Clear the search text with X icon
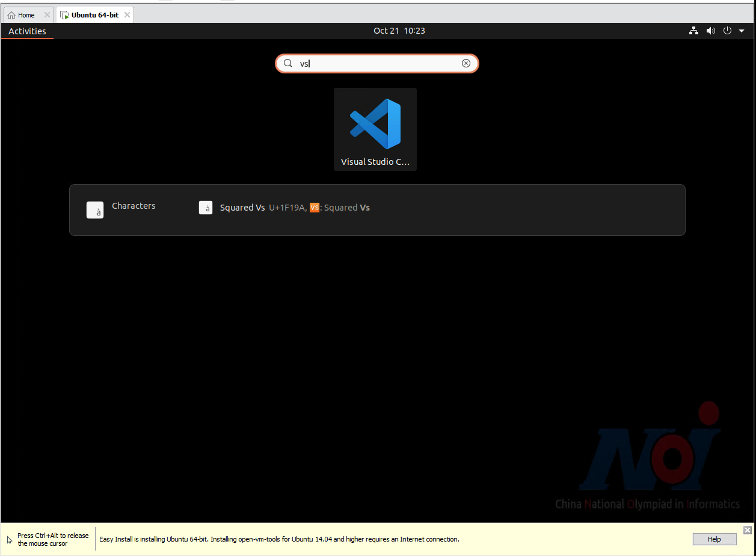The image size is (756, 556). (x=466, y=63)
